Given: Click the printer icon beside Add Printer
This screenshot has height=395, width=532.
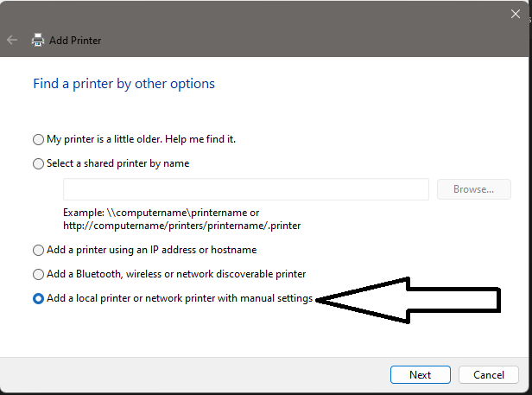Looking at the screenshot, I should [38, 40].
